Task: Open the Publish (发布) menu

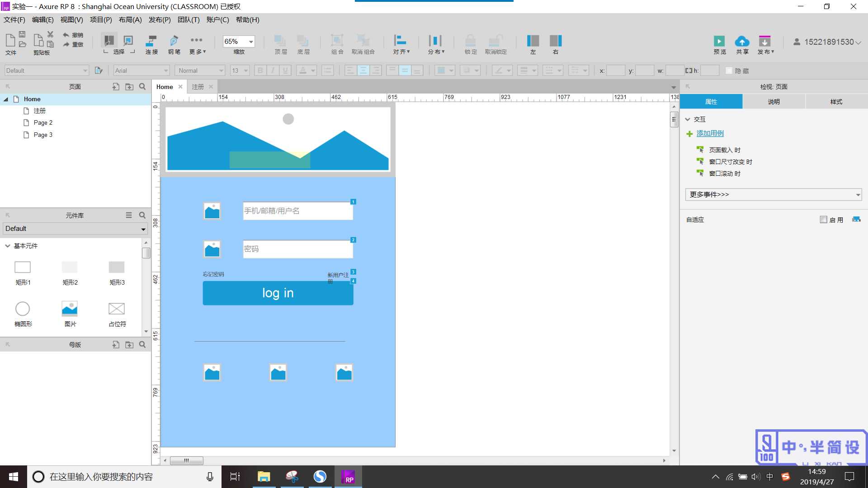Action: coord(159,20)
